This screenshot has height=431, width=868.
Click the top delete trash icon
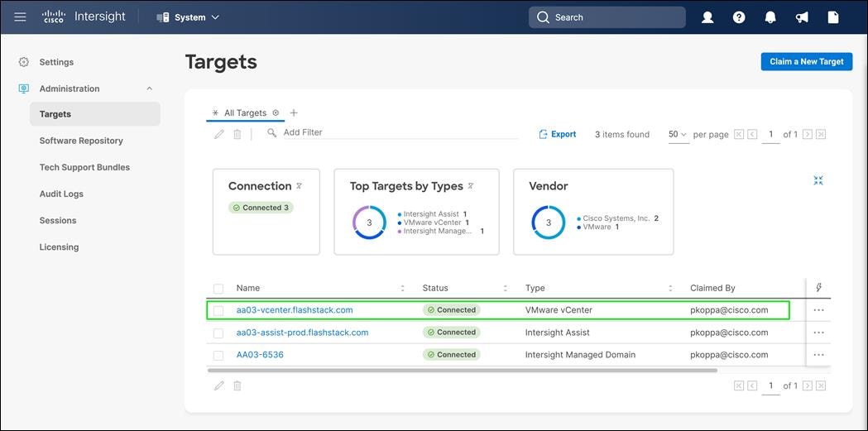click(x=237, y=134)
